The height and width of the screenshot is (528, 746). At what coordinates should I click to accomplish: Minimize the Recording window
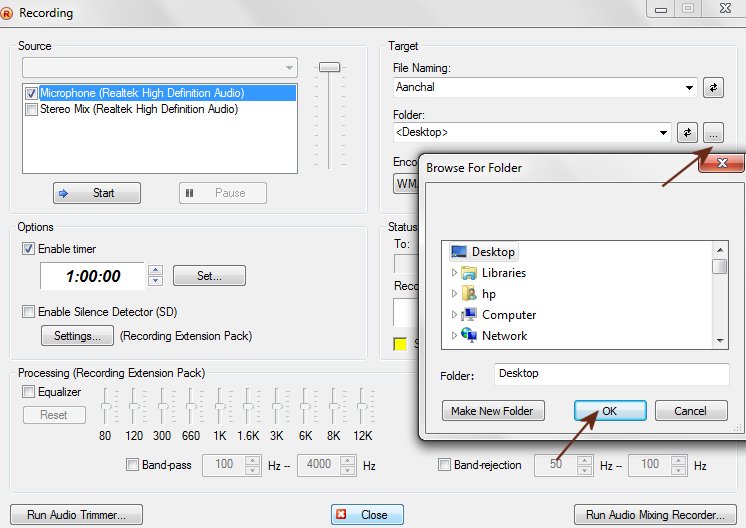point(660,9)
